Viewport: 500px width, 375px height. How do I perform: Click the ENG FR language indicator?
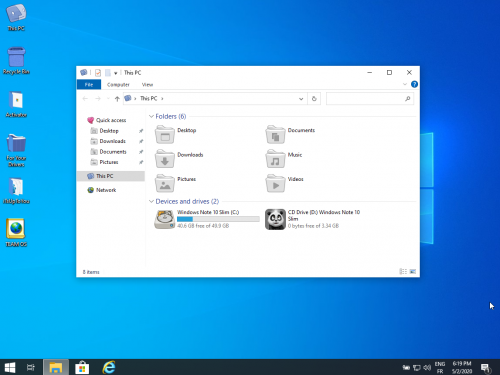click(x=440, y=367)
